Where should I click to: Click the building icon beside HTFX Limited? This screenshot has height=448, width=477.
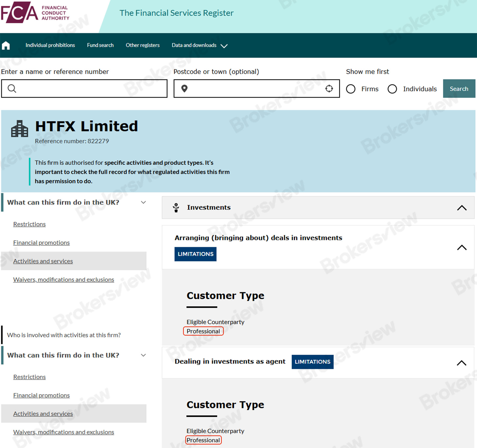point(20,129)
